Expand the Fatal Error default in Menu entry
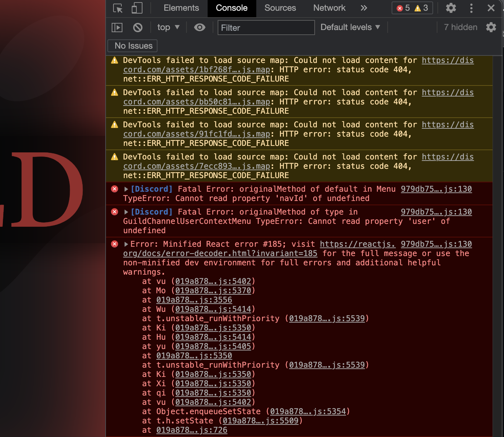The image size is (504, 437). (126, 189)
